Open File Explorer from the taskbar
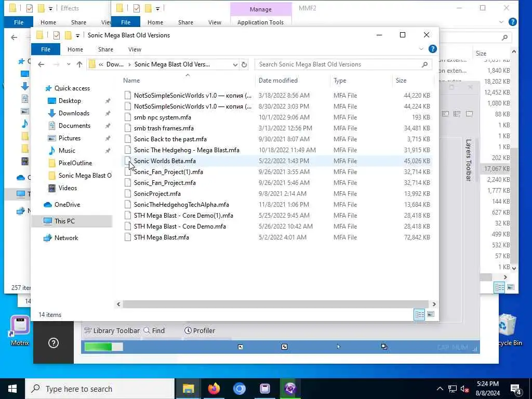The width and height of the screenshot is (532, 399). coord(188,389)
